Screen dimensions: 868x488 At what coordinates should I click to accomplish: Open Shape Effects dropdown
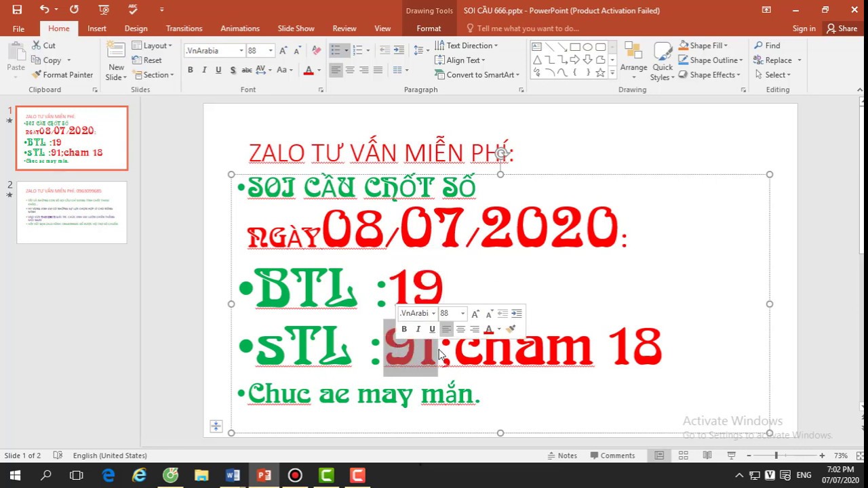tap(710, 75)
